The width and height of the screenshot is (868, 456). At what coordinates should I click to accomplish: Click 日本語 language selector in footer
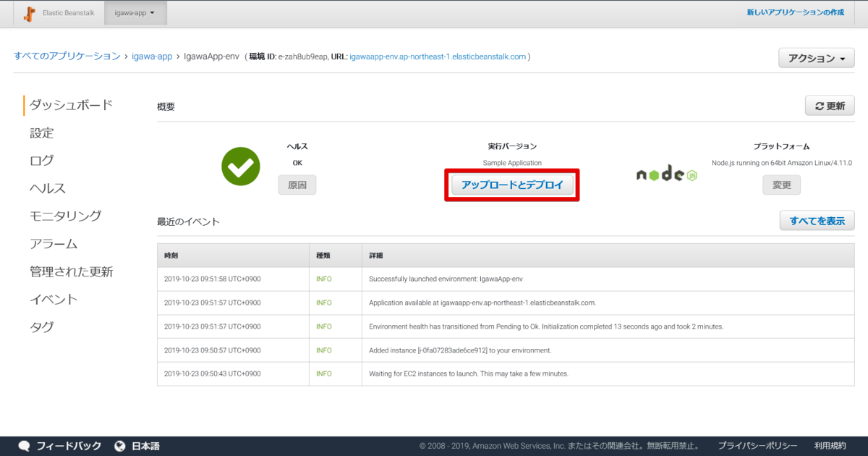(x=145, y=446)
